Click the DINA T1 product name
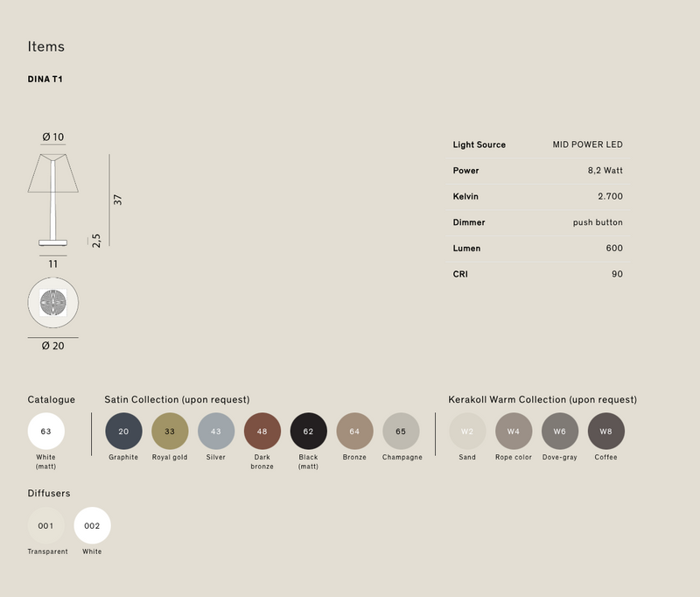The width and height of the screenshot is (700, 597). (x=45, y=80)
